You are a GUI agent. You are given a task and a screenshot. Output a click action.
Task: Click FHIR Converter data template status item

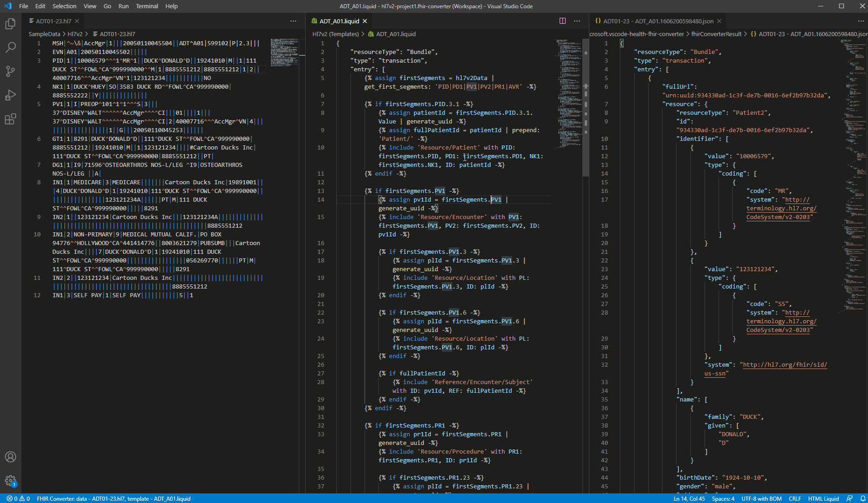114,498
